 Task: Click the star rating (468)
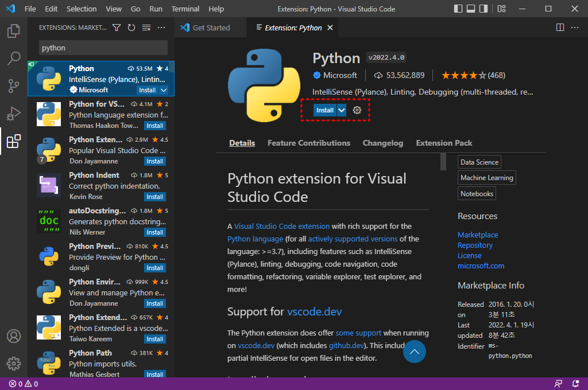pos(473,75)
